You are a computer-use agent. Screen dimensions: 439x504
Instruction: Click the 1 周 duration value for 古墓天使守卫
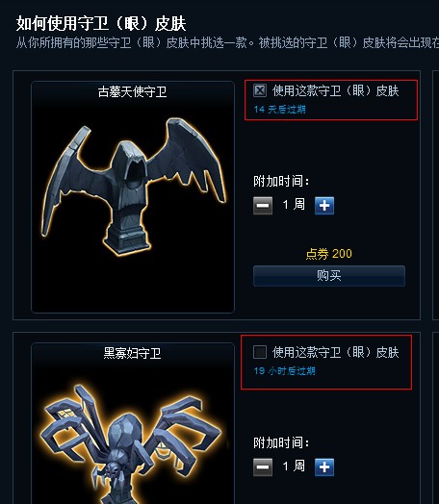click(294, 205)
